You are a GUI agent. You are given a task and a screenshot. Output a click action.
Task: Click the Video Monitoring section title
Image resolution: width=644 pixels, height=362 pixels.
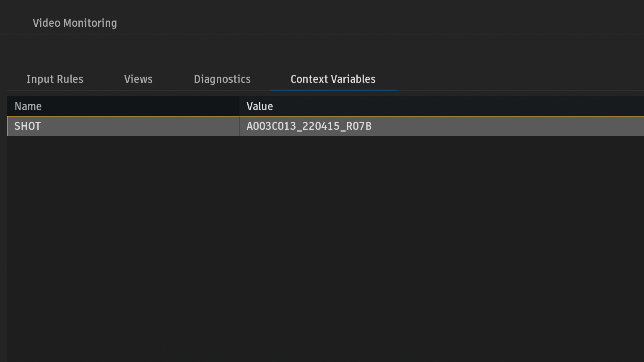point(75,23)
